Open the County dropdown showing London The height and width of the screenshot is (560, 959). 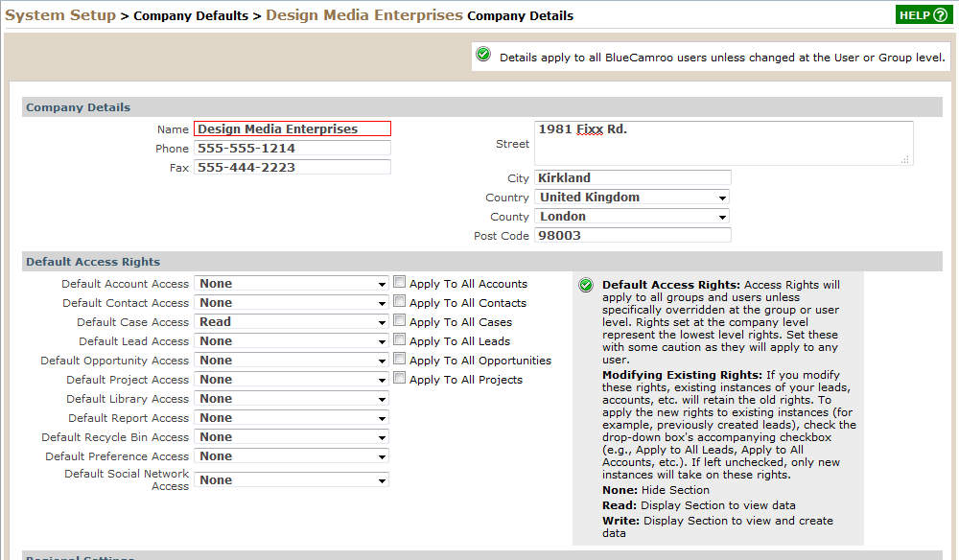coord(632,217)
